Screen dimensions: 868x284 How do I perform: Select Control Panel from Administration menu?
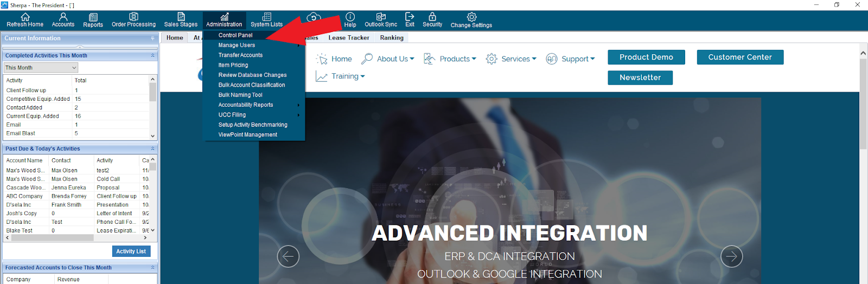(x=235, y=35)
